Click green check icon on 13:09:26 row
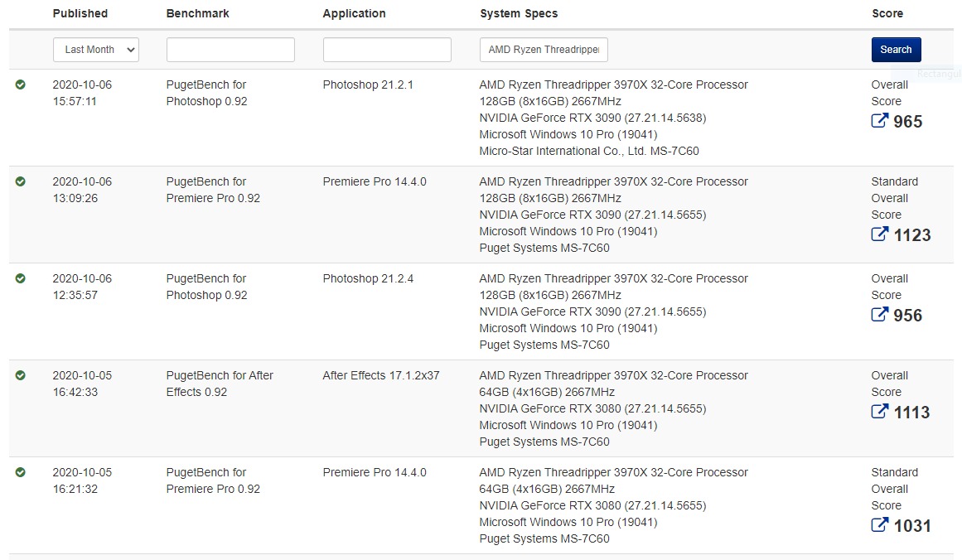The width and height of the screenshot is (962, 560). click(x=21, y=181)
